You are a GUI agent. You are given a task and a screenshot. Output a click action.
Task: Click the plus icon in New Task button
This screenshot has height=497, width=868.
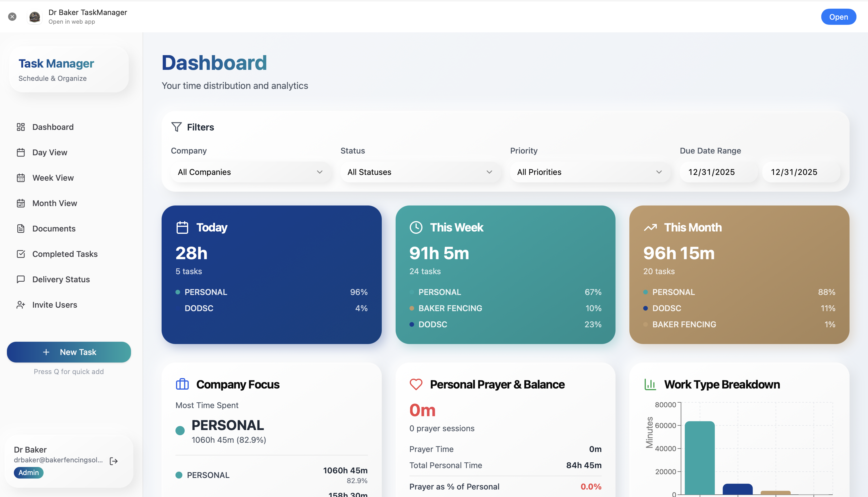point(46,352)
